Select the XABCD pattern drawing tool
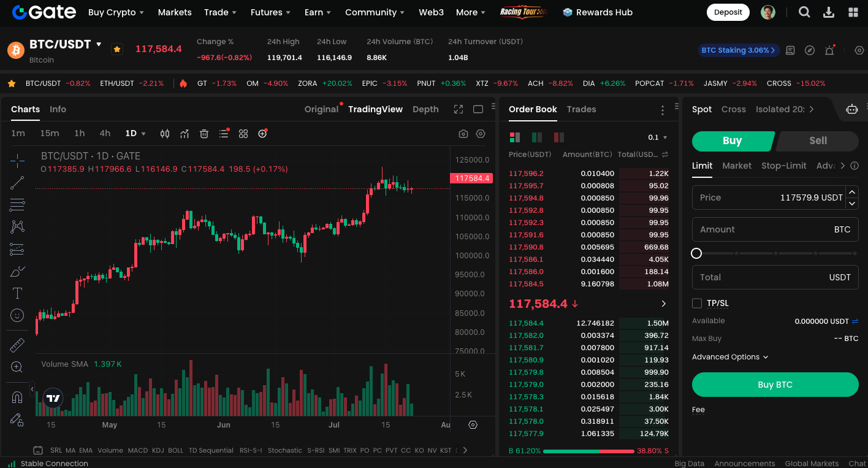 pyautogui.click(x=17, y=227)
